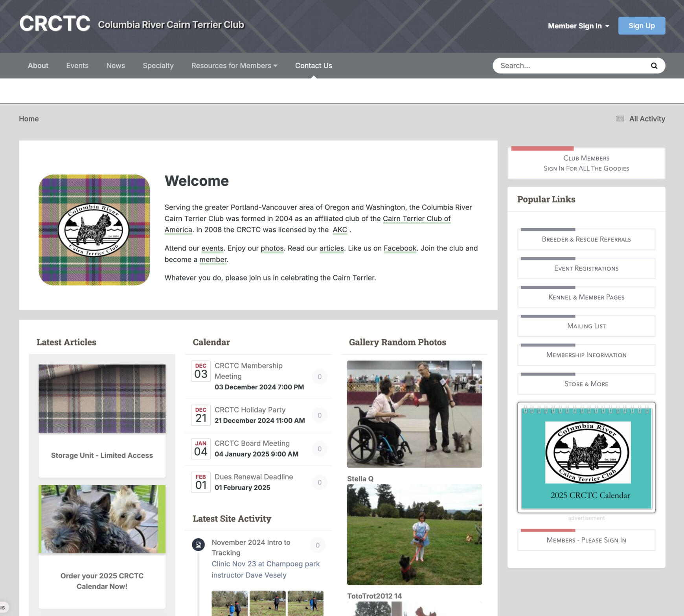Click the Sign Up button

(x=642, y=26)
